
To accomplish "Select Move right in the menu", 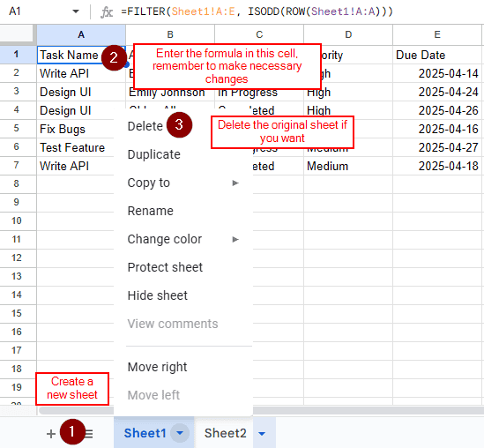I will coord(183,367).
